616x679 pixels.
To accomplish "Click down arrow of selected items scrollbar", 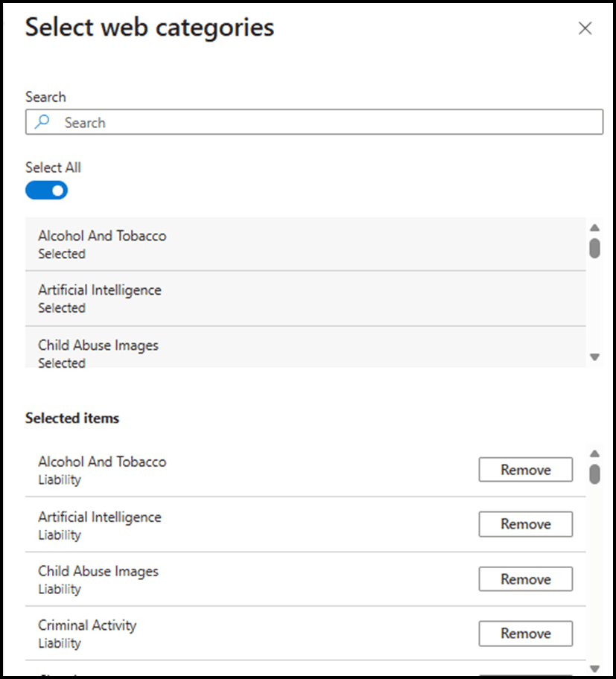I will [595, 669].
